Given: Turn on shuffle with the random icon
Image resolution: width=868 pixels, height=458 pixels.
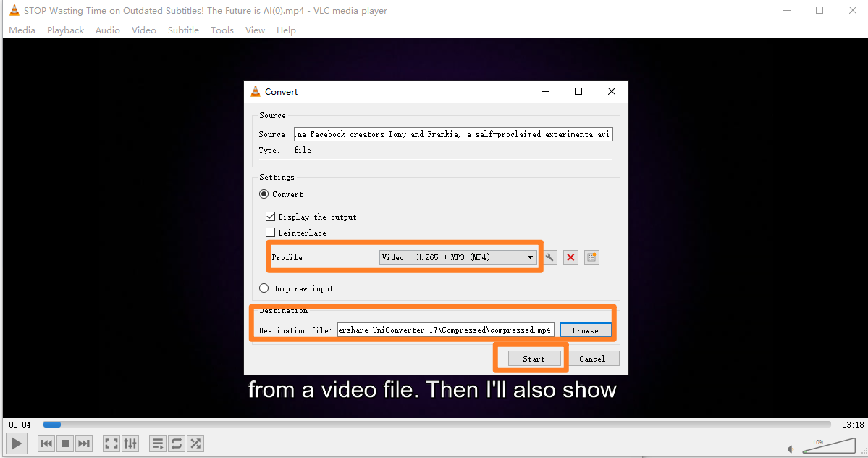Looking at the screenshot, I should pos(195,443).
